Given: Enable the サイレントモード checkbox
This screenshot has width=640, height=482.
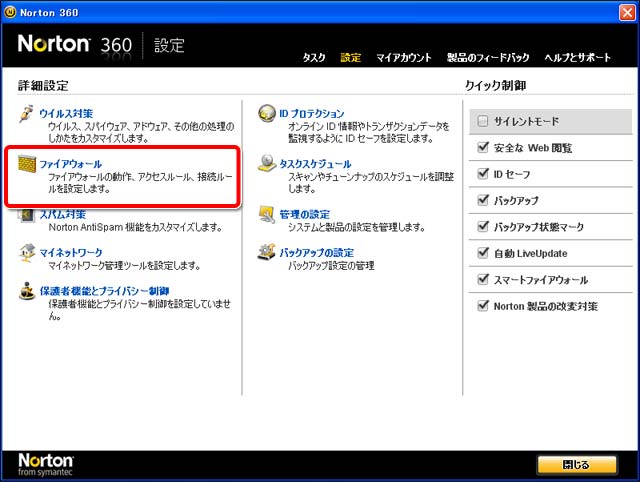Looking at the screenshot, I should 482,121.
